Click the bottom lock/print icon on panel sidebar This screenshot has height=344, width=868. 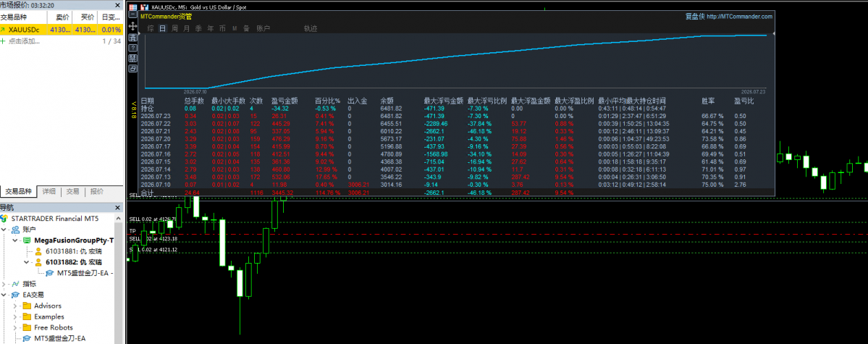(133, 69)
